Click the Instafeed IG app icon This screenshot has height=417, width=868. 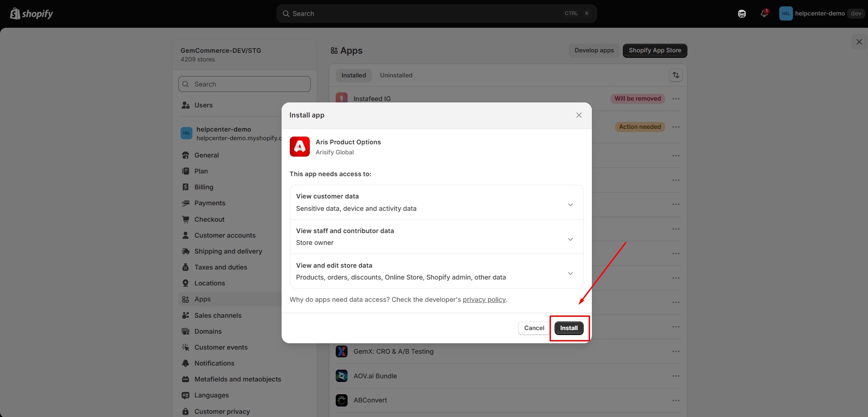click(x=342, y=98)
